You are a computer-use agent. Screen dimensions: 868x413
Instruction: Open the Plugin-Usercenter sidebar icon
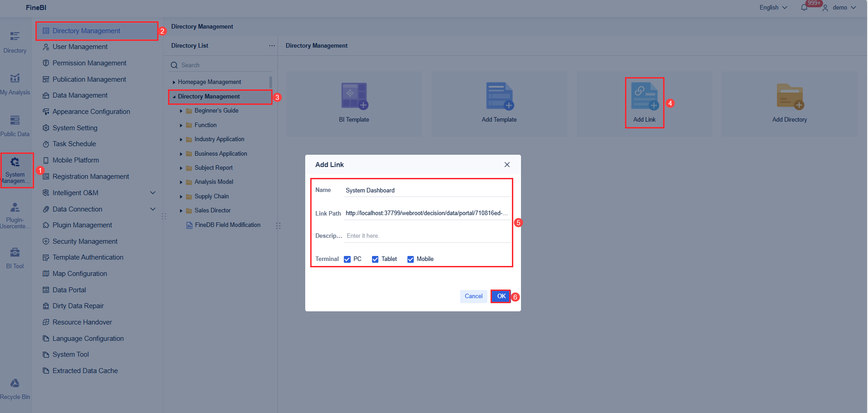point(15,207)
